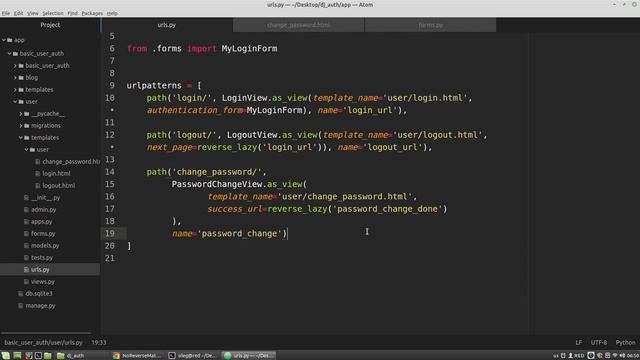Click the file path basic_user_auth/user/urls.py in status bar
Screen dimensions: 640x360
43,342
